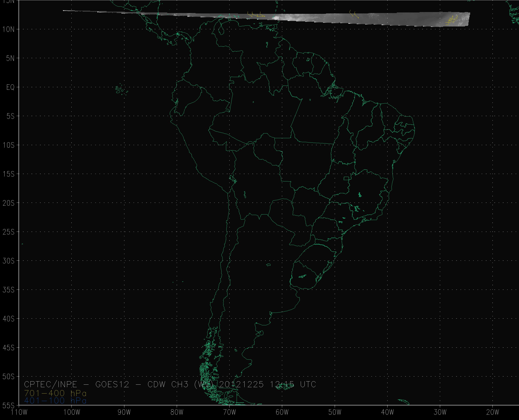This screenshot has width=519, height=420.
Task: Click the 20W longitude label
Action: 493,412
